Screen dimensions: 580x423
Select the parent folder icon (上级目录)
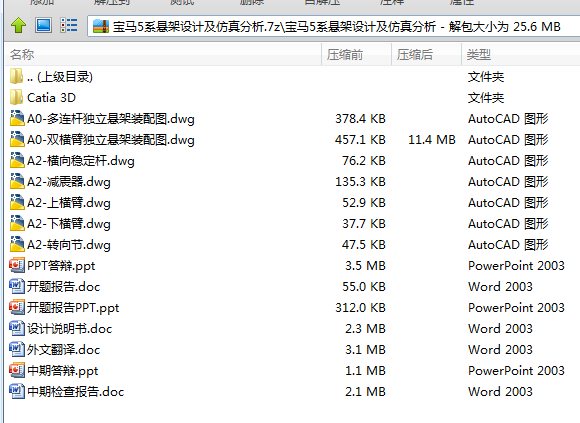tap(16, 77)
